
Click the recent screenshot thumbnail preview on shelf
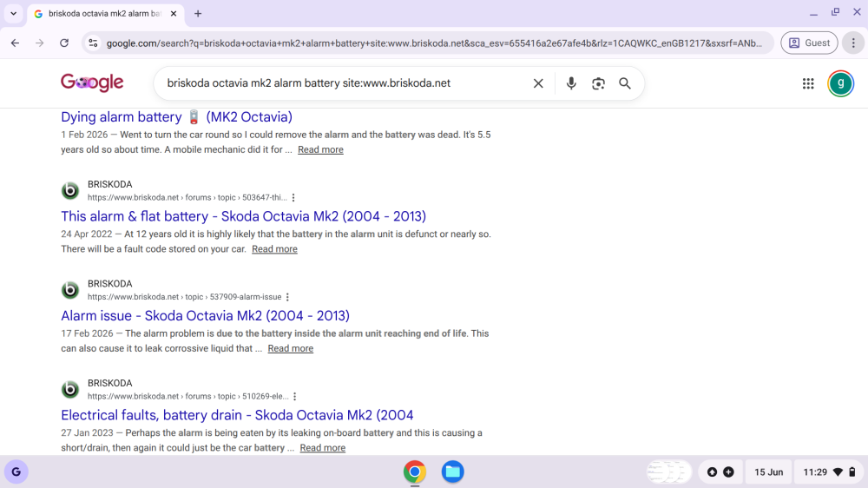coord(668,472)
